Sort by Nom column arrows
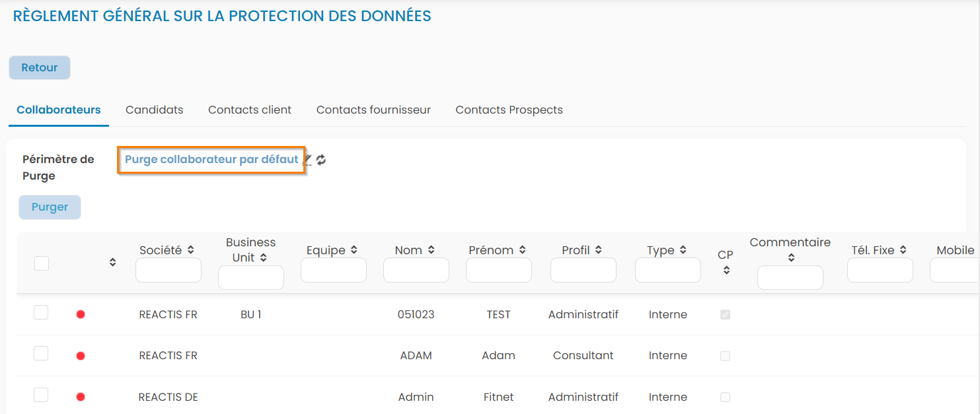 pos(432,250)
